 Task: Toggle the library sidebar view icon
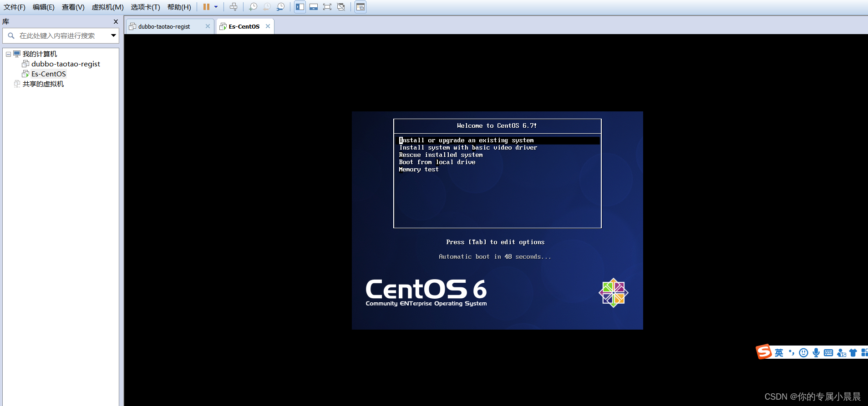point(300,7)
